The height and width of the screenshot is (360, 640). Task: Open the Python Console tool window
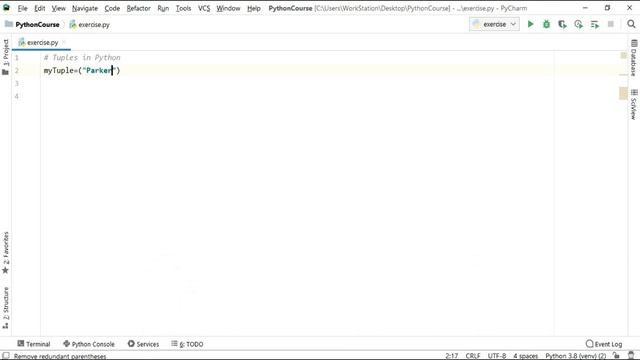(x=89, y=344)
